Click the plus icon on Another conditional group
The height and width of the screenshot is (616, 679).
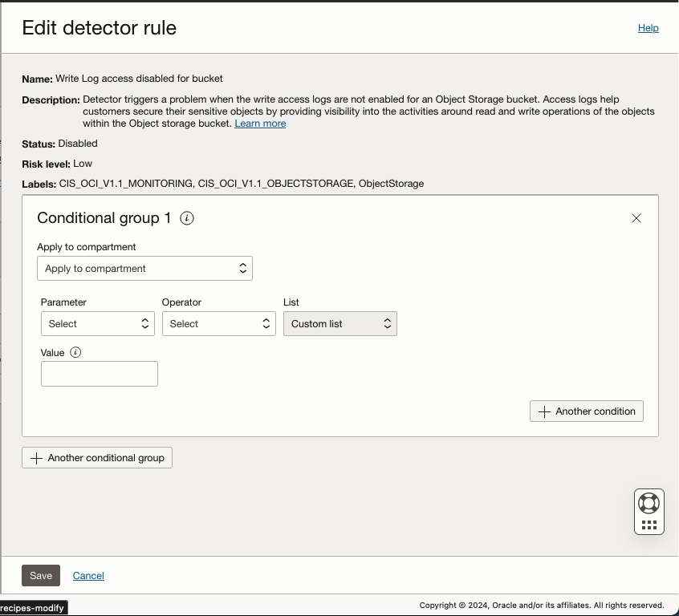coord(36,457)
